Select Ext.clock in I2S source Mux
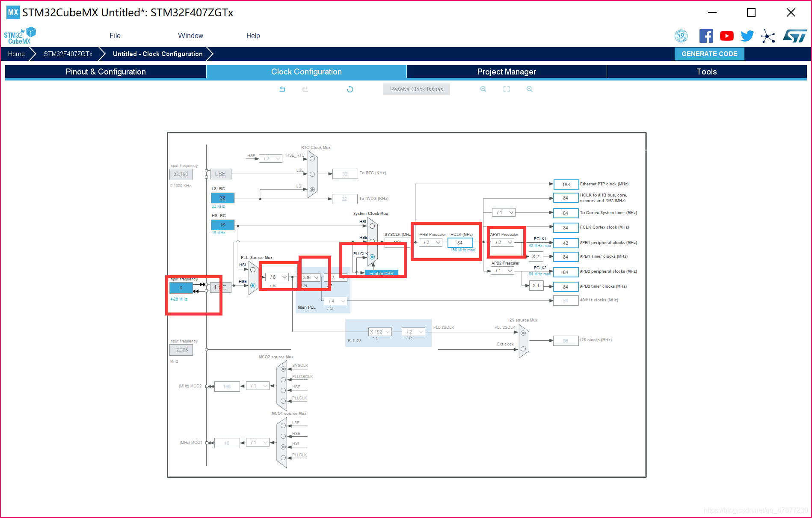The height and width of the screenshot is (518, 812). point(523,349)
